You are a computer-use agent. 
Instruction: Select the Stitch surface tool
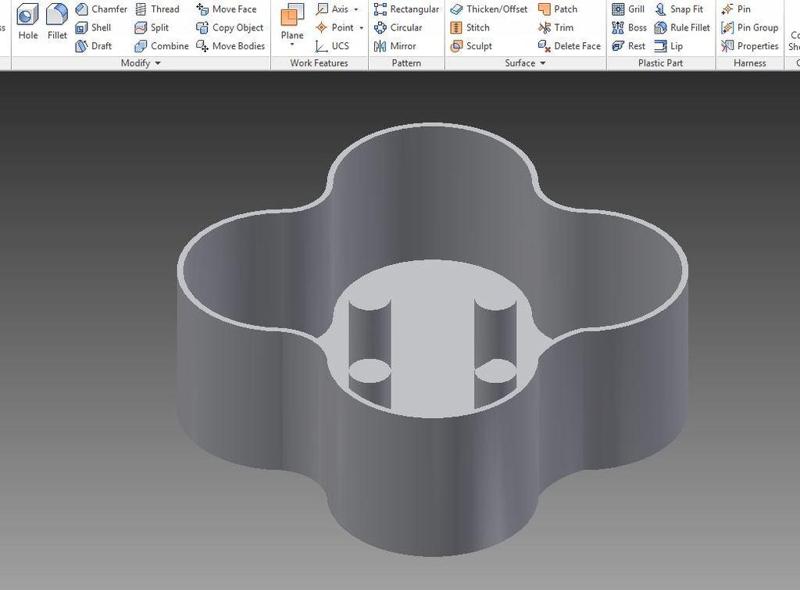(470, 28)
